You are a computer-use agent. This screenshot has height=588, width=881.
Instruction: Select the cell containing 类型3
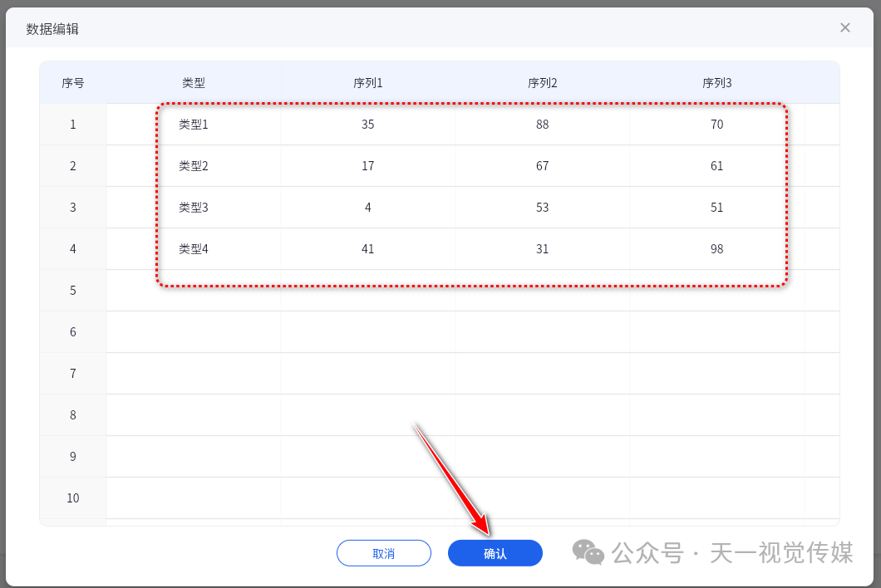193,207
